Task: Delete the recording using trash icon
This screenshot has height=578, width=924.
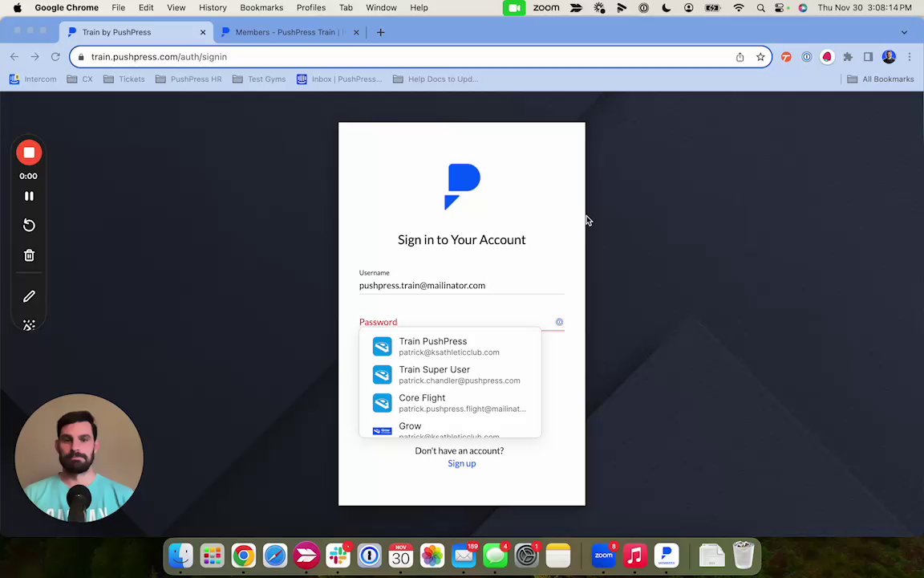Action: tap(29, 255)
